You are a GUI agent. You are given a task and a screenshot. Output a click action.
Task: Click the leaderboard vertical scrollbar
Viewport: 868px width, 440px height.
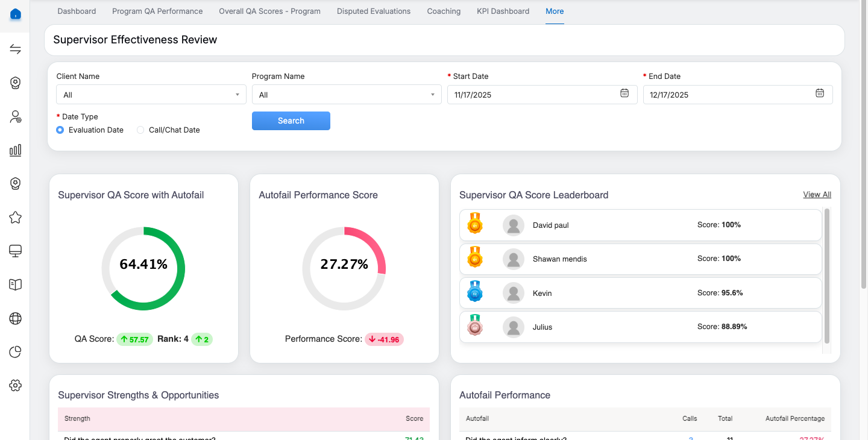[827, 276]
